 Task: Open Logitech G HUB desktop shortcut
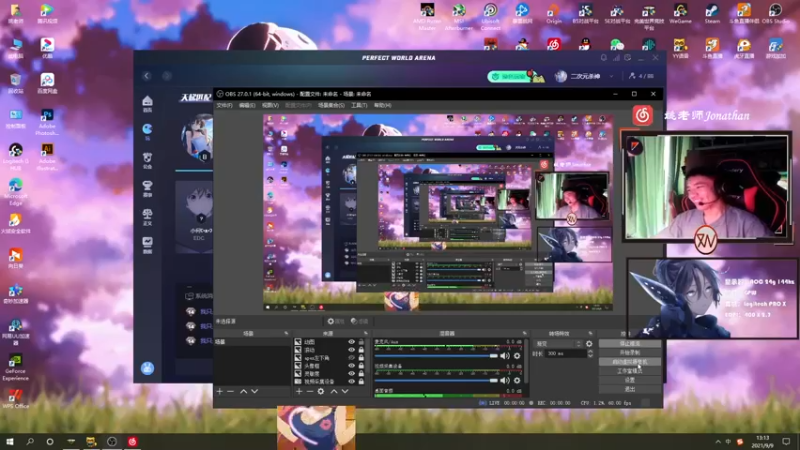15,157
